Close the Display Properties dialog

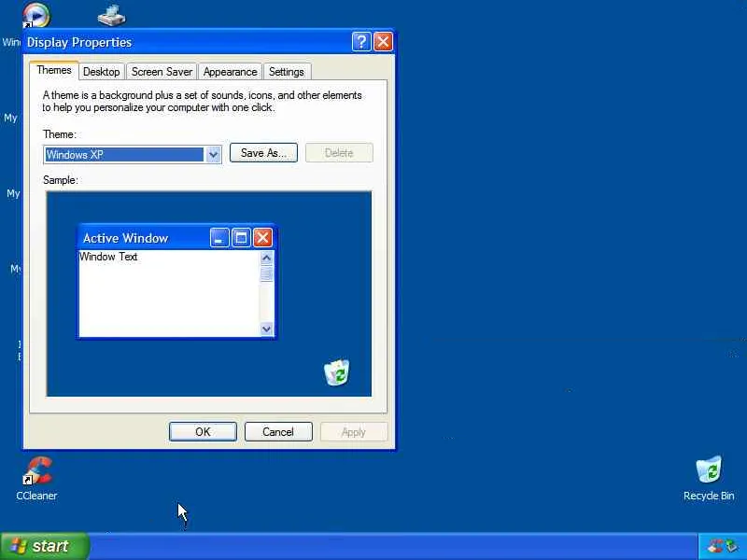383,42
